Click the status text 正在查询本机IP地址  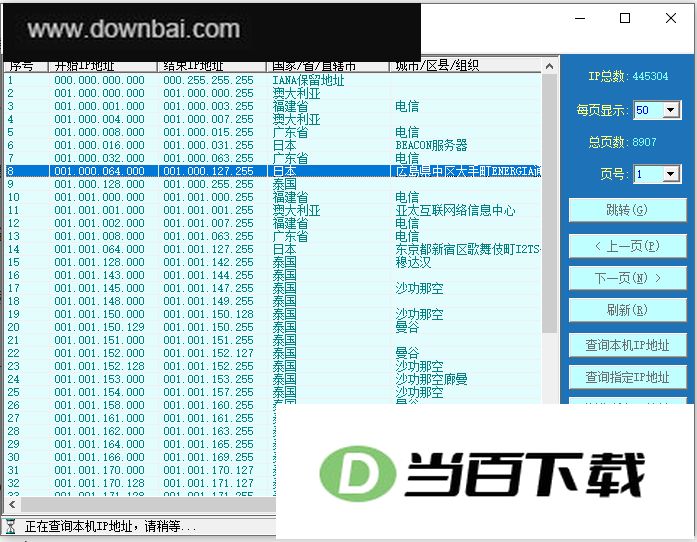pos(111,526)
